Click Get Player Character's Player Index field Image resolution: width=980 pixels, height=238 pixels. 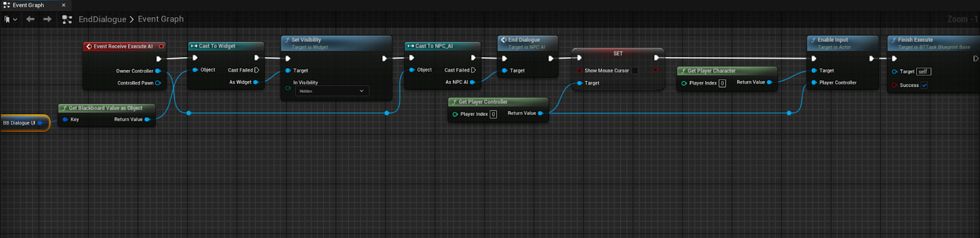tap(722, 83)
